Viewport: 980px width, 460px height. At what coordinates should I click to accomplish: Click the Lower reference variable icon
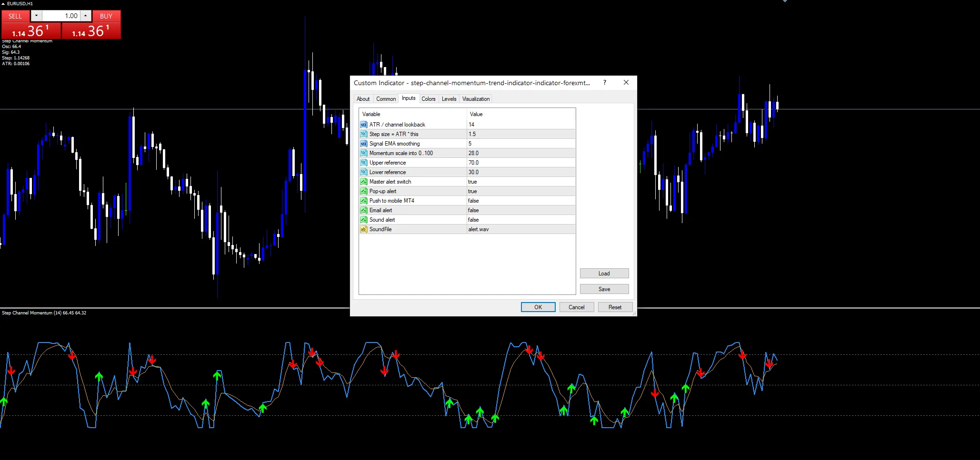pyautogui.click(x=364, y=172)
